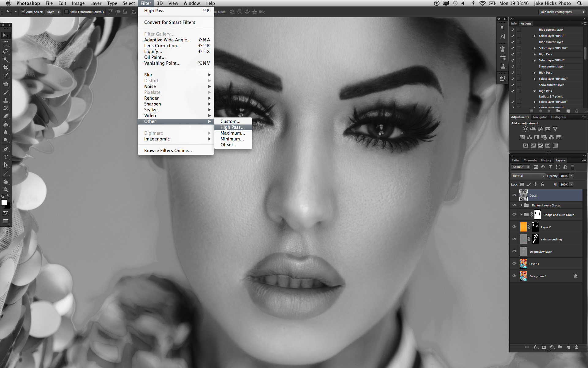Switch to the Channels tab
Viewport: 588px width, 368px height.
click(530, 160)
